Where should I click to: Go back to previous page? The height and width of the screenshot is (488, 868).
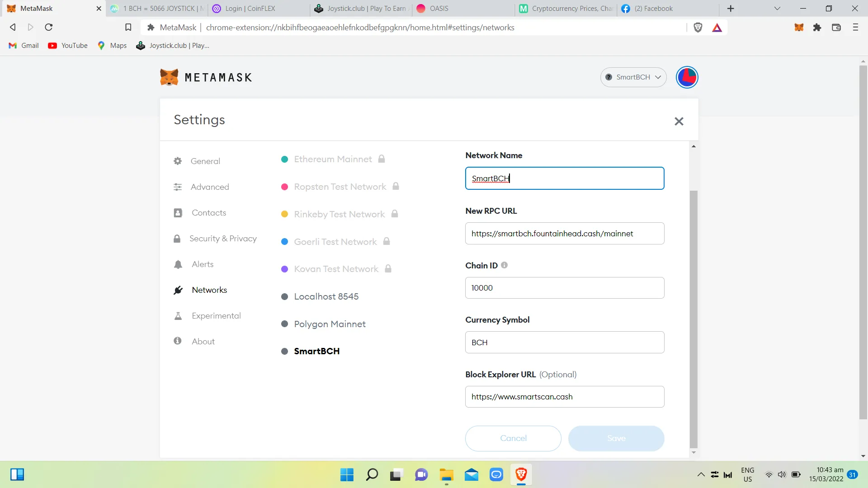(x=13, y=28)
